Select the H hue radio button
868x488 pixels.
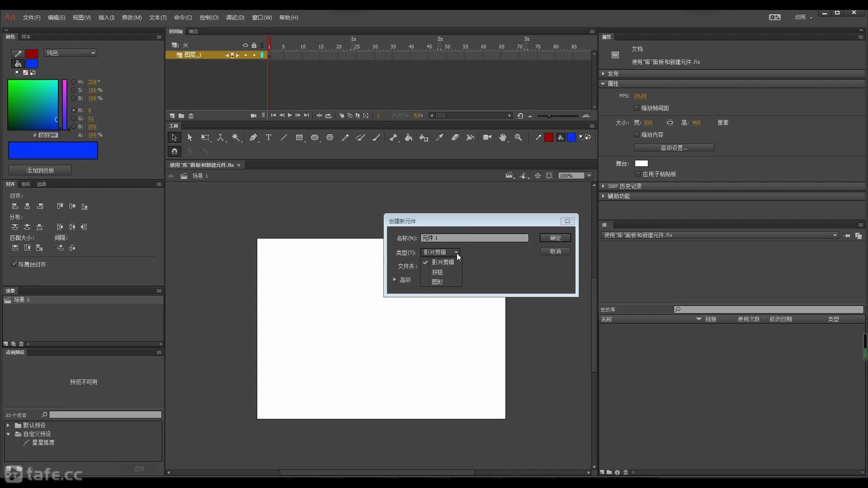pyautogui.click(x=74, y=82)
